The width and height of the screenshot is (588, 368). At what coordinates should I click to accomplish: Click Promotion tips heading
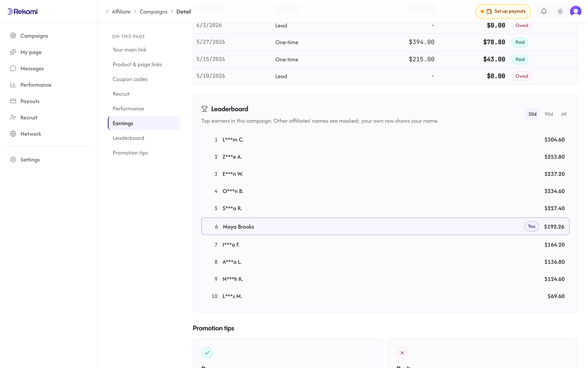coord(213,328)
